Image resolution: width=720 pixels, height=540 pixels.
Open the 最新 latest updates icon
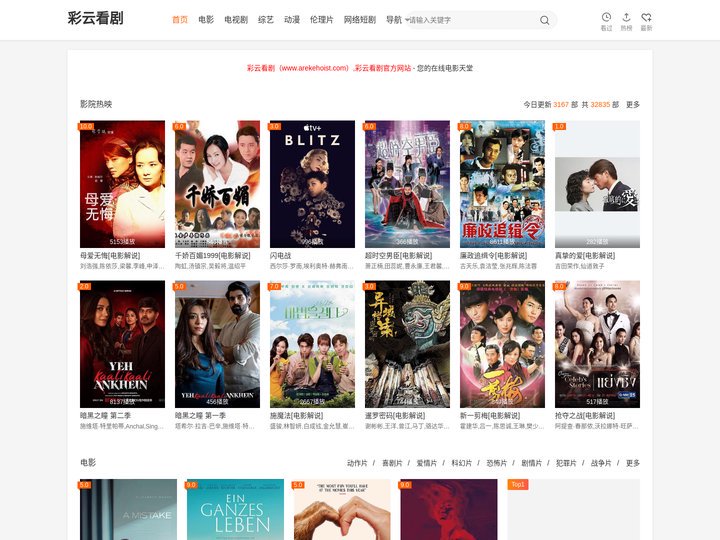[x=646, y=21]
